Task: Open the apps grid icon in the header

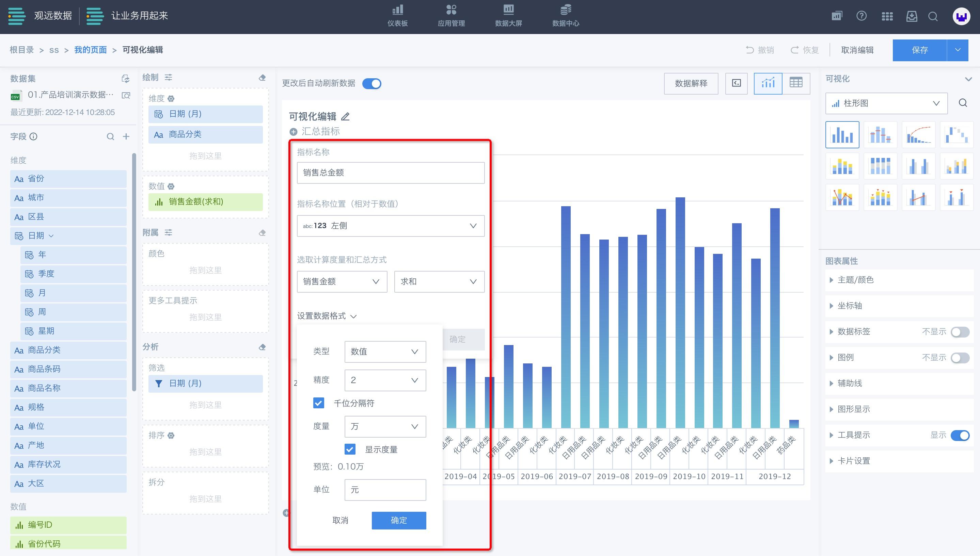Action: [x=887, y=16]
